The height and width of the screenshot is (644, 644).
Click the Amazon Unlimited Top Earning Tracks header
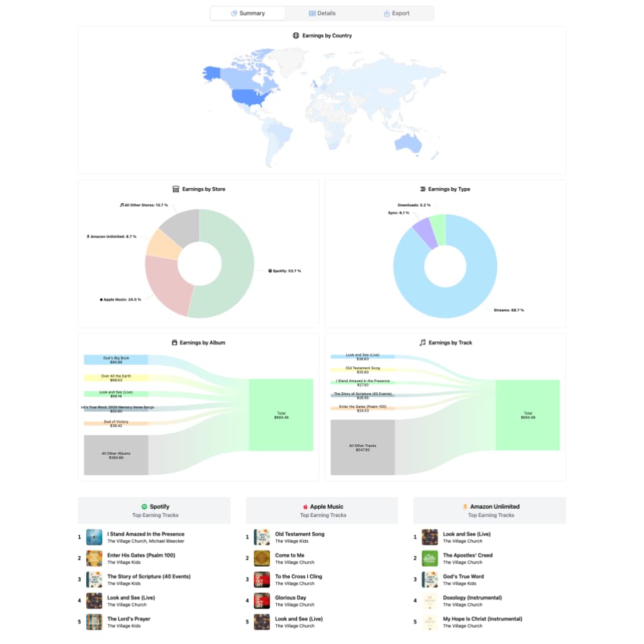489,511
